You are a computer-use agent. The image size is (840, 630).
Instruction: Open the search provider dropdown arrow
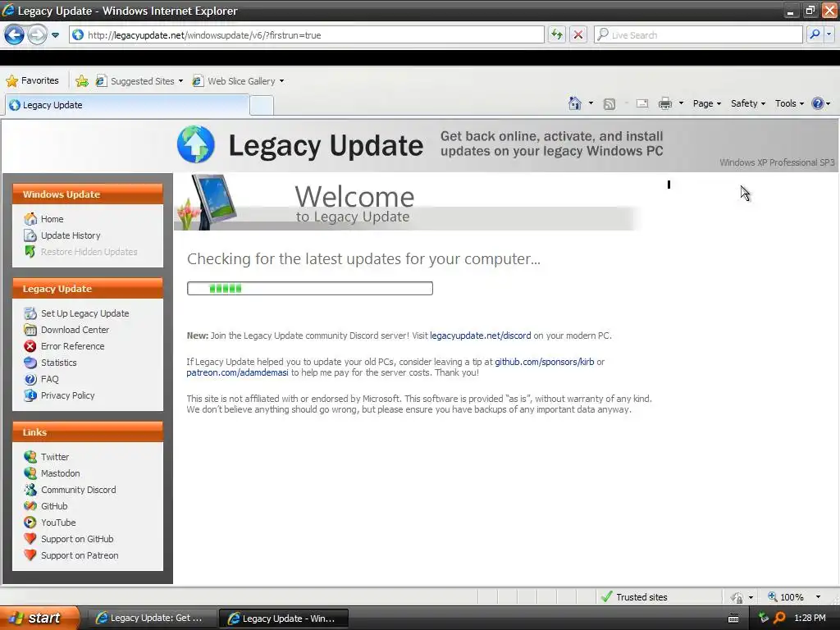pyautogui.click(x=829, y=34)
